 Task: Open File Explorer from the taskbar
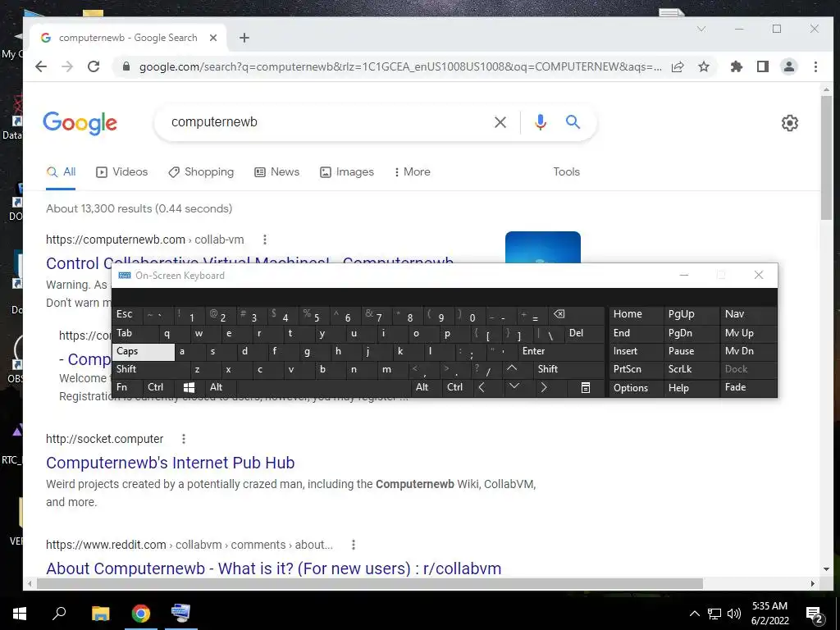coord(100,614)
